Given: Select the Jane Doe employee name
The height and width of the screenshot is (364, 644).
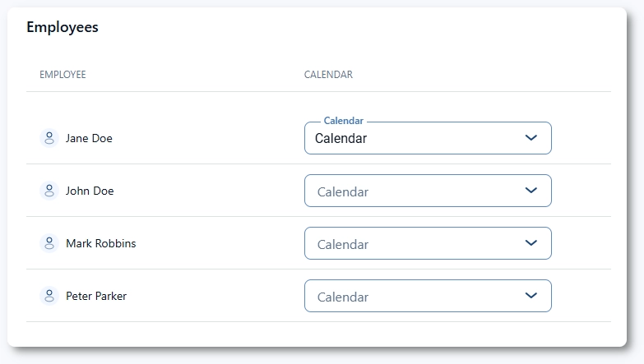Looking at the screenshot, I should tap(89, 138).
